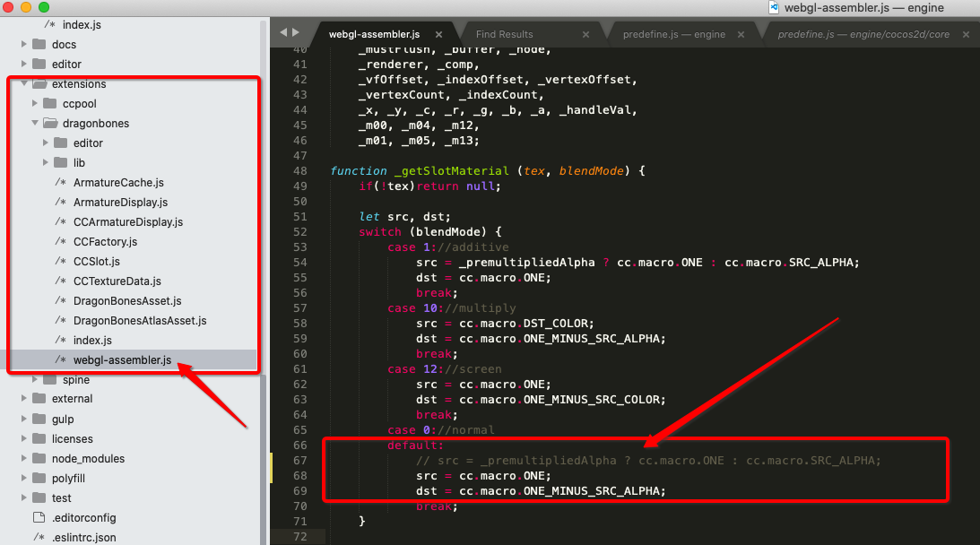Switch to predefine.js — engine tab
980x545 pixels.
tap(673, 35)
